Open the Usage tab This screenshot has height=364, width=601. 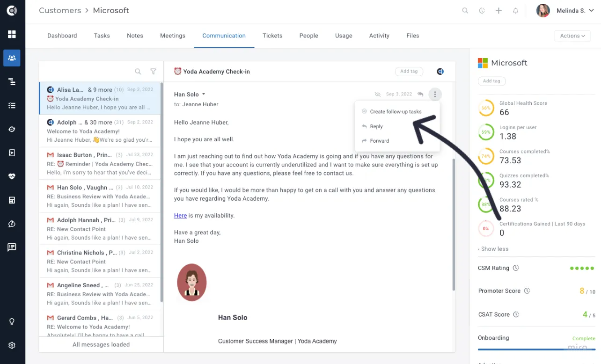pos(344,36)
